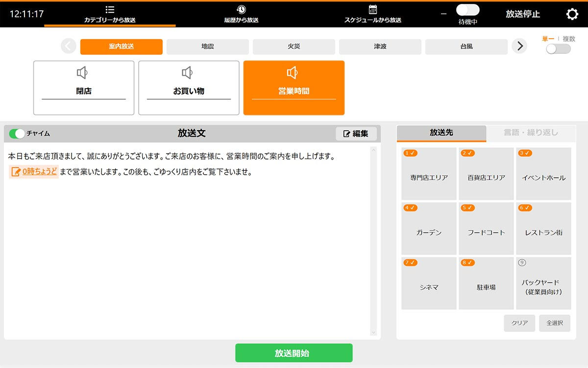Click the 編集 edit button

356,134
